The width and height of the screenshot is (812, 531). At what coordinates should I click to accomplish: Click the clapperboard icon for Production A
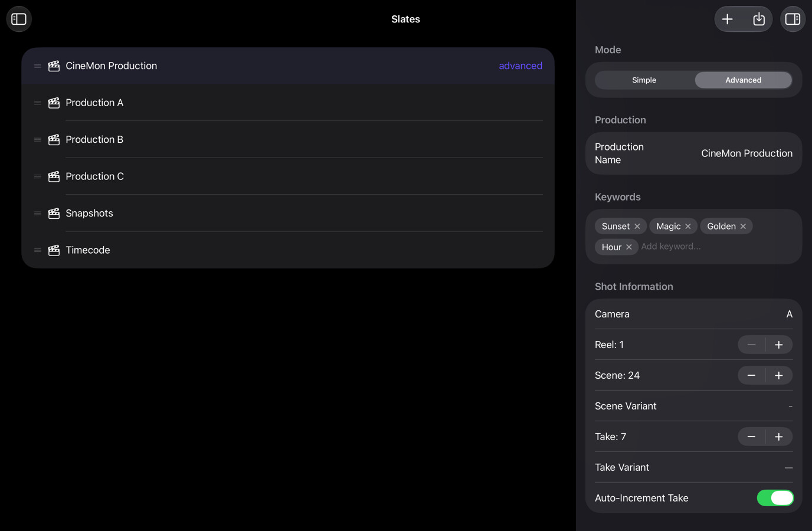[x=54, y=103]
